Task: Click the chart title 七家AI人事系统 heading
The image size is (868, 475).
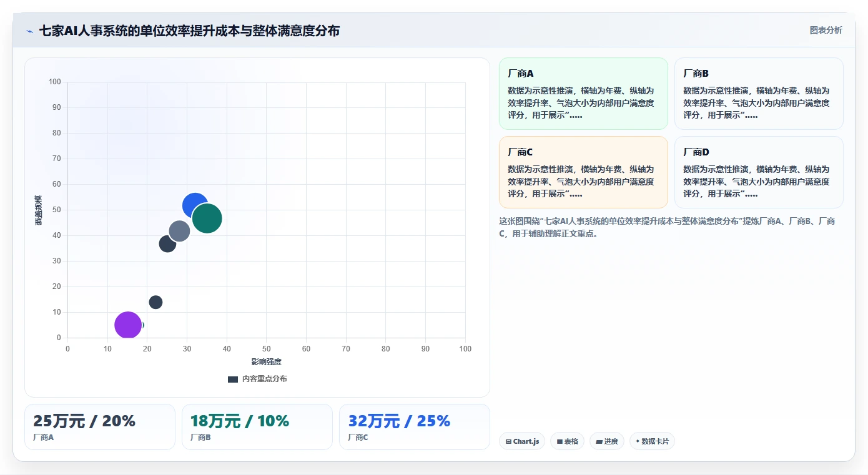Action: (189, 31)
